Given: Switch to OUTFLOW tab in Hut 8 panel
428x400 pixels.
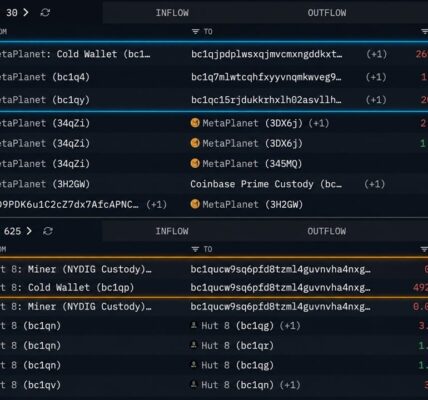Looking at the screenshot, I should pos(327,231).
